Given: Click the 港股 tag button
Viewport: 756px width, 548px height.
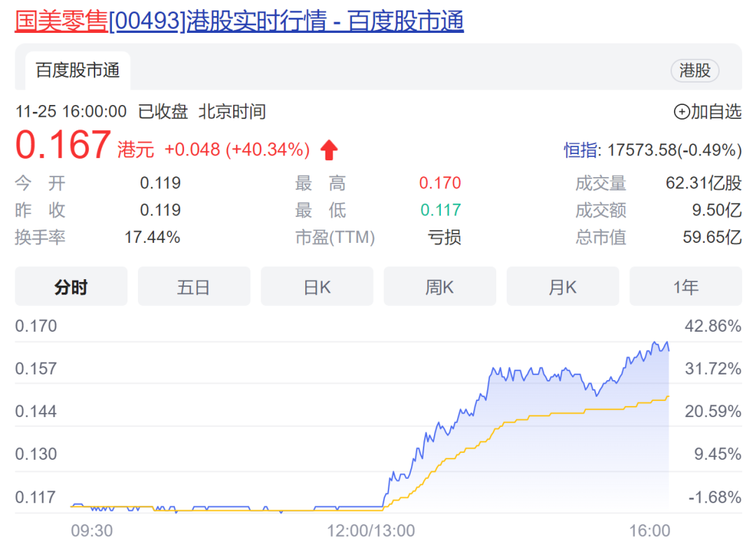Looking at the screenshot, I should 695,71.
